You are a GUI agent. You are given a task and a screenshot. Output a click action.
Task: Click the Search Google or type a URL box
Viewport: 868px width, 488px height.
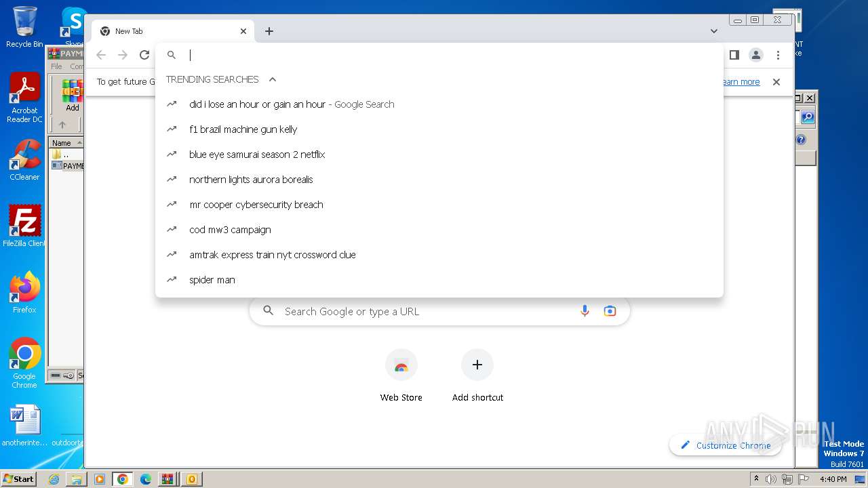[439, 311]
